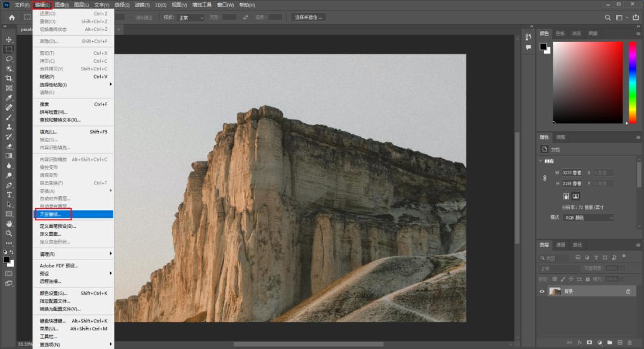Open the 模式 RGB 颜色 dropdown
The image size is (644, 349).
coord(588,218)
